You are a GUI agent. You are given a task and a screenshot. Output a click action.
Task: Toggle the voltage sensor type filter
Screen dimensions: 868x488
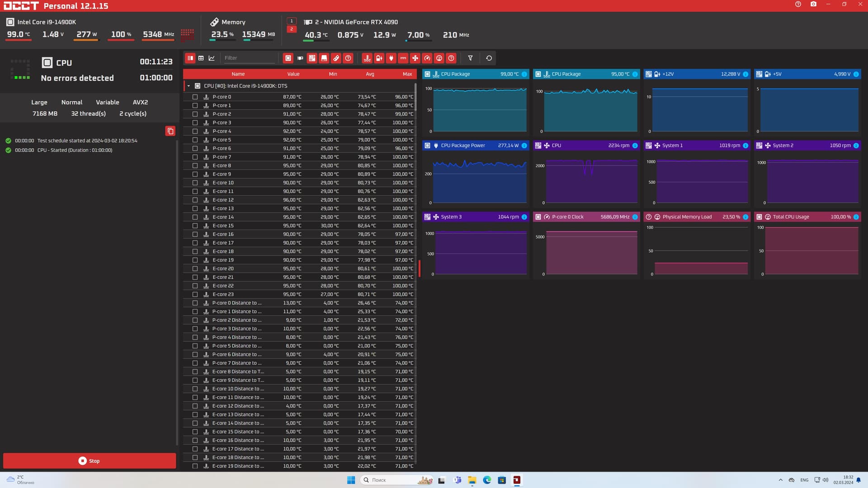379,58
